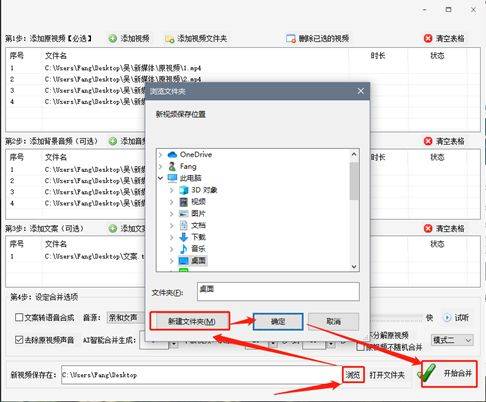
Task: Select the 下载 downloads folder icon
Action: pos(183,237)
